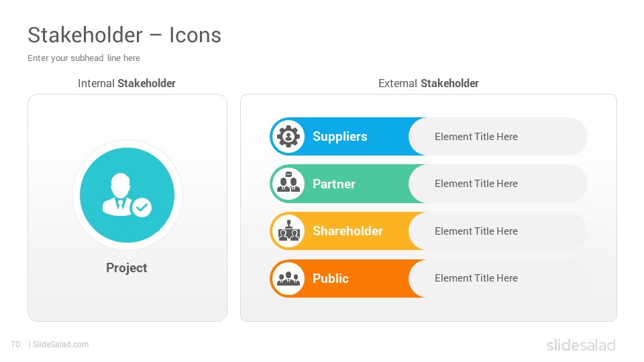The image size is (644, 362).
Task: Select the Public group icon
Action: (x=288, y=278)
